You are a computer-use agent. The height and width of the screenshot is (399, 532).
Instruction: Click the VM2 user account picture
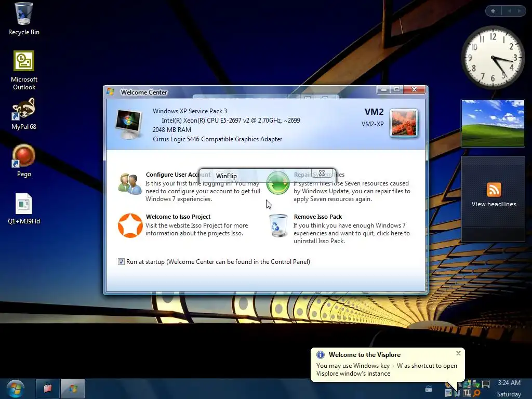point(404,123)
